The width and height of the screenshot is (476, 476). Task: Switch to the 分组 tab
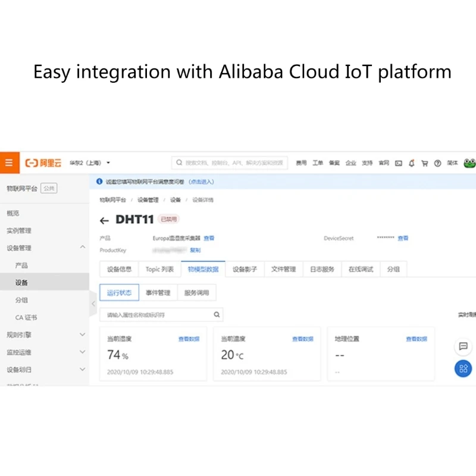point(393,269)
